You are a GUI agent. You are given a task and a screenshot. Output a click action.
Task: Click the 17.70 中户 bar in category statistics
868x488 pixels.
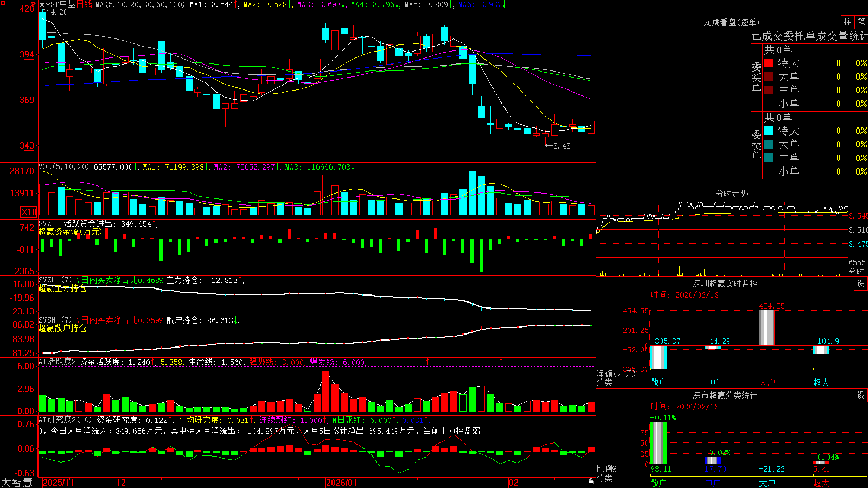pyautogui.click(x=713, y=460)
